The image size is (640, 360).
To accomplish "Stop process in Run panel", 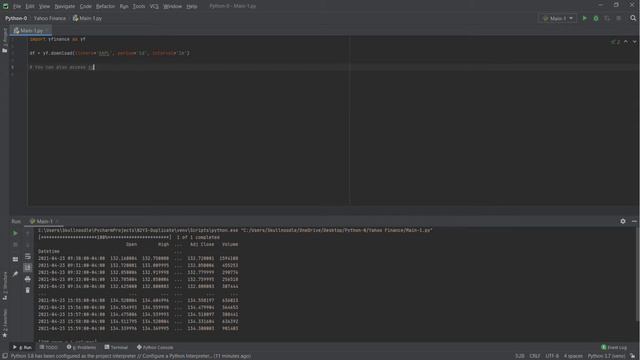I will (x=15, y=244).
